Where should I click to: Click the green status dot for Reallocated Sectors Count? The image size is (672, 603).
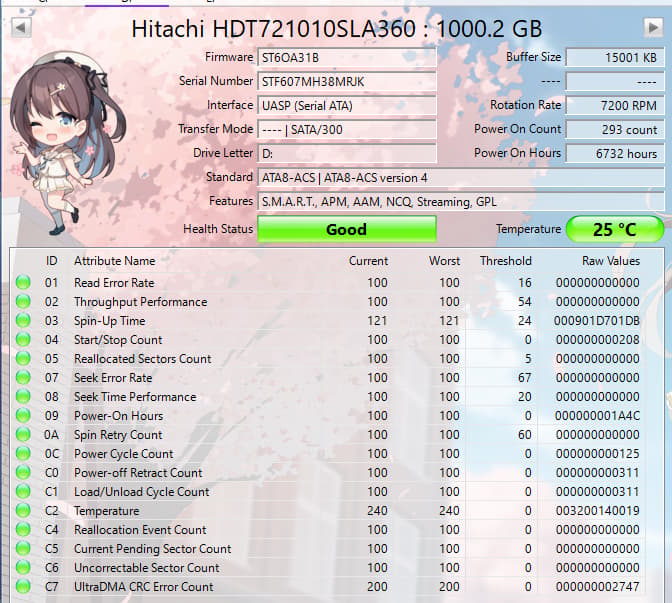(x=23, y=358)
